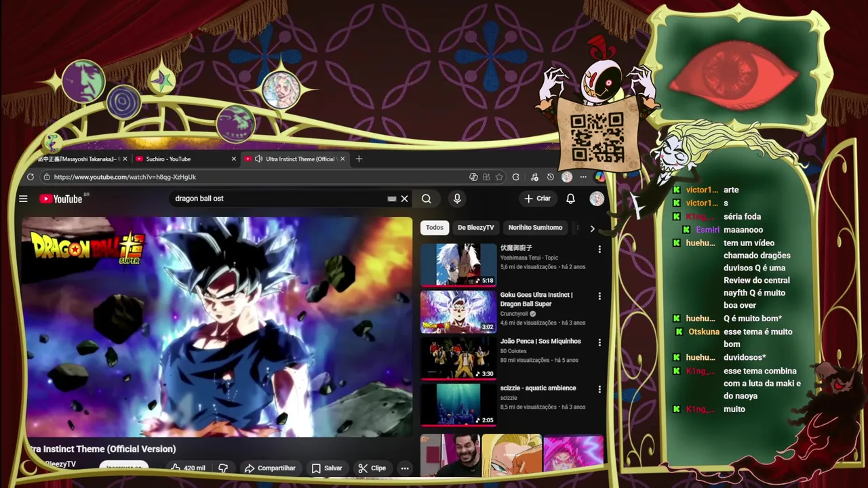
Task: Close the Suchiro - YouTube tab
Action: (x=234, y=159)
